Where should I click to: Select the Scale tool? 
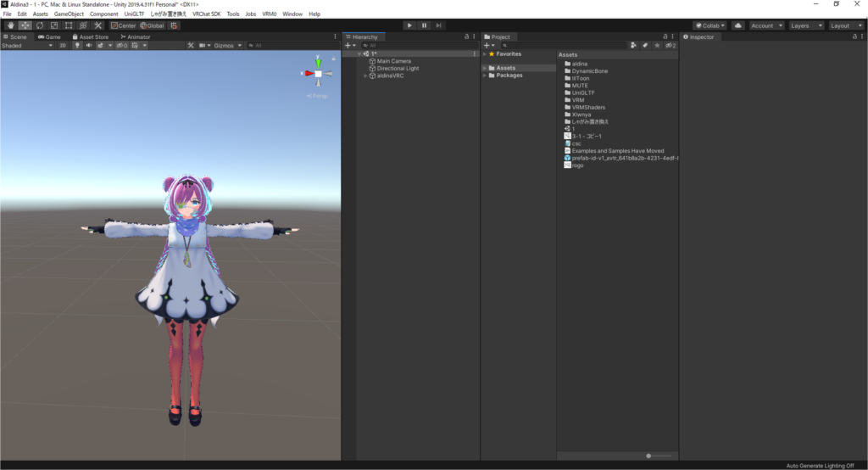click(x=54, y=25)
